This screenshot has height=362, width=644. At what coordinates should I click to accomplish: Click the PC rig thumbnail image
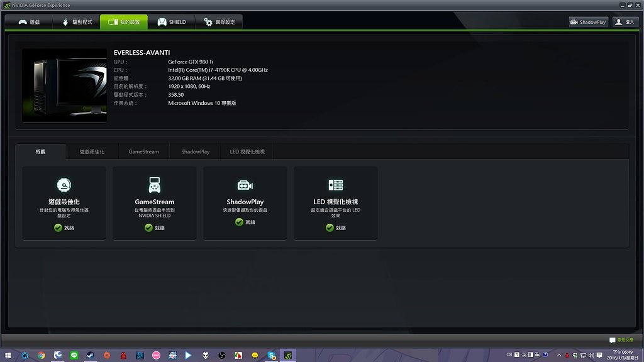65,85
